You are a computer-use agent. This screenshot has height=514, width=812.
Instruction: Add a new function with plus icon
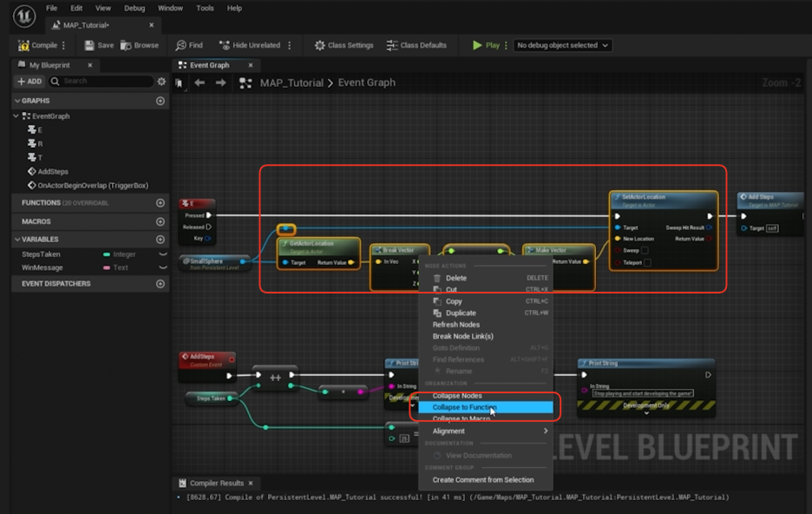click(160, 203)
